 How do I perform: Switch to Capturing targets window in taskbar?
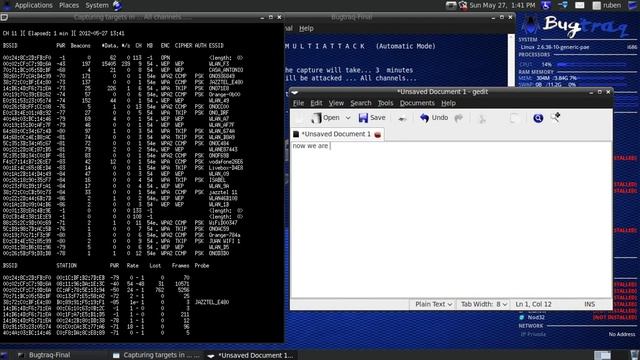(157, 355)
